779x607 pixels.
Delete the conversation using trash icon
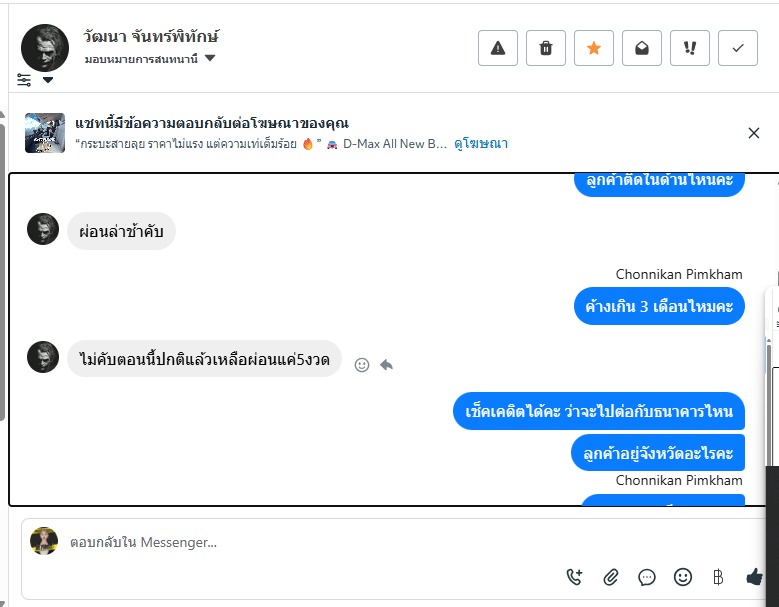coord(546,48)
